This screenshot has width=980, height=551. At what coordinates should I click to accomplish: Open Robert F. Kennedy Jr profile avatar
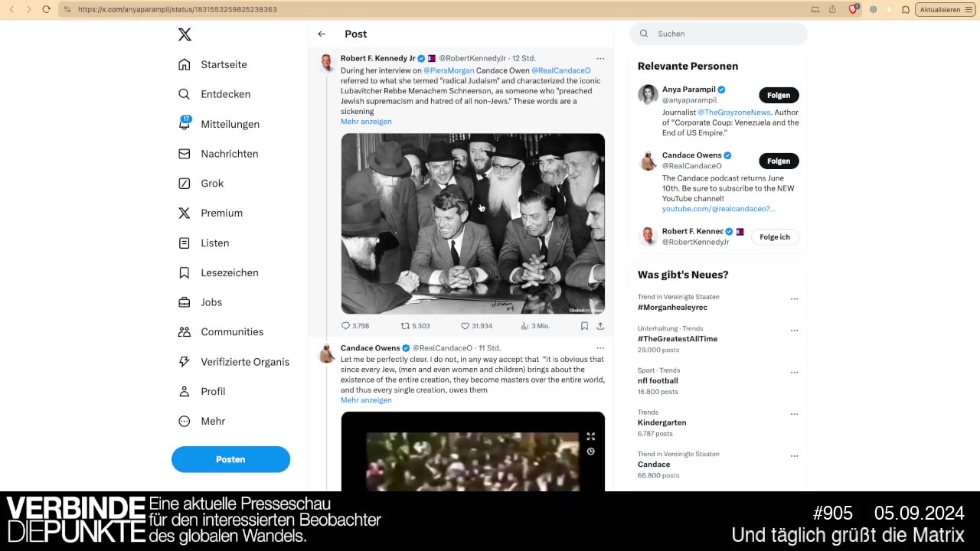tap(327, 64)
